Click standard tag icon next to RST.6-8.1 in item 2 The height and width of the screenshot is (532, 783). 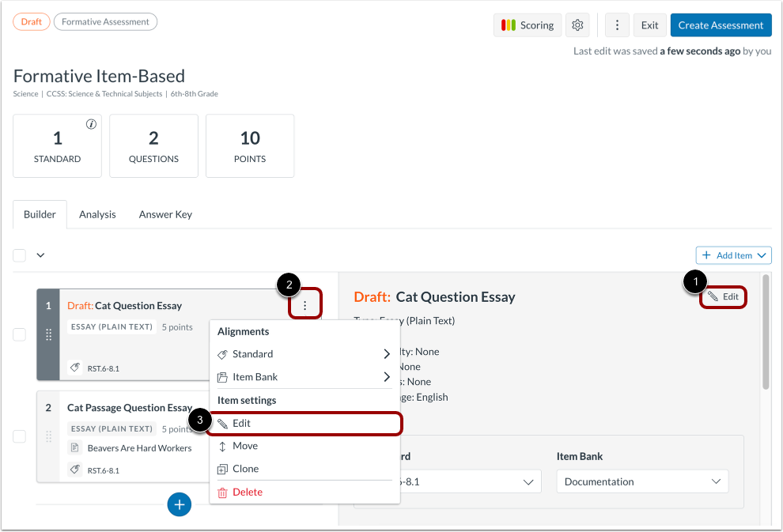click(x=75, y=470)
